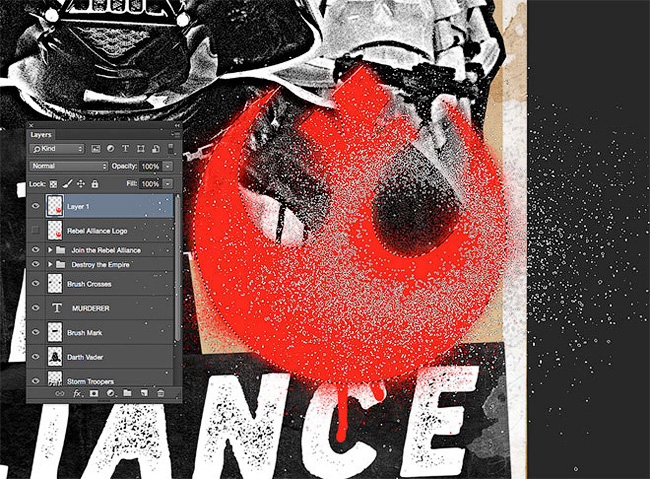Click the Layers panel vertical scrollbar
Screen dimensions: 650x479
(x=177, y=267)
